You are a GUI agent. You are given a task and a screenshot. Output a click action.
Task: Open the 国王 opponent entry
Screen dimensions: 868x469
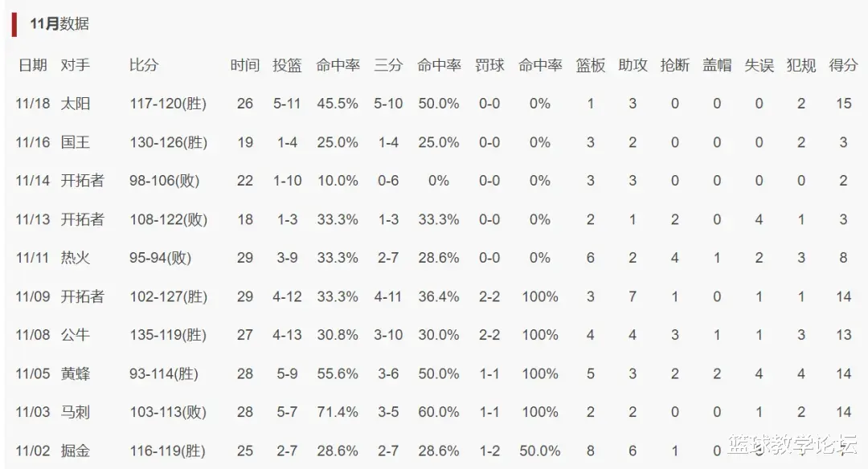(x=75, y=142)
